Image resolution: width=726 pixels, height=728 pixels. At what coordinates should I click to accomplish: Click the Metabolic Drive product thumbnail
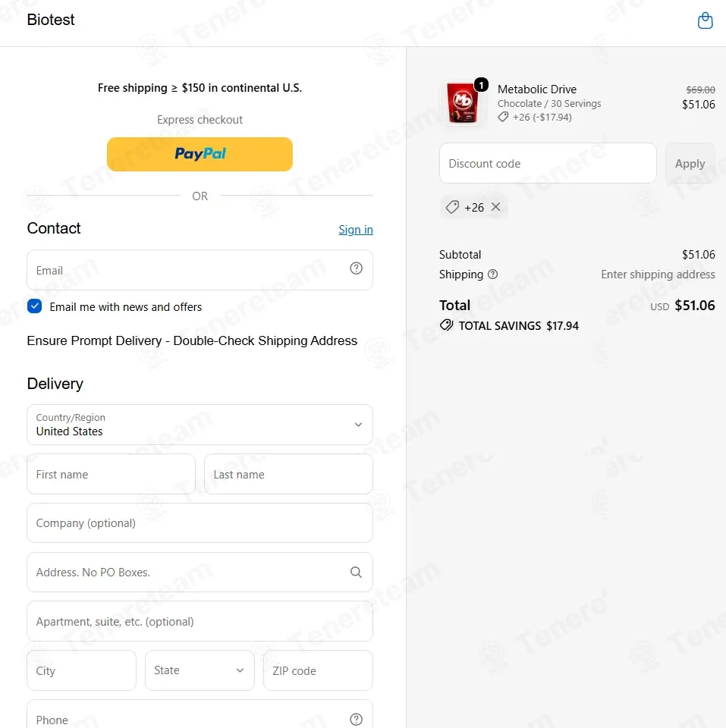coord(462,102)
